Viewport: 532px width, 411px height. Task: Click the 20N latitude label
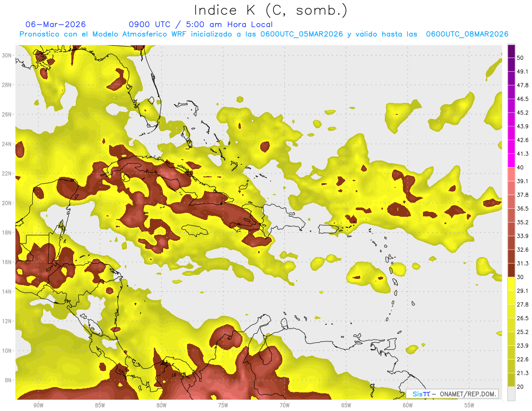coord(7,203)
